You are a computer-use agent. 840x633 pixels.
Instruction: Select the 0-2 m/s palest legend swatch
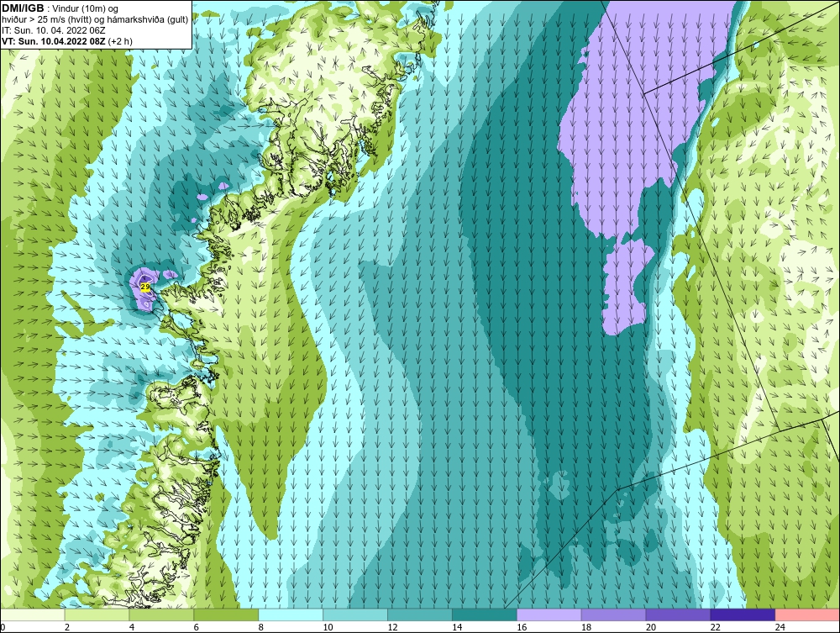pos(33,615)
